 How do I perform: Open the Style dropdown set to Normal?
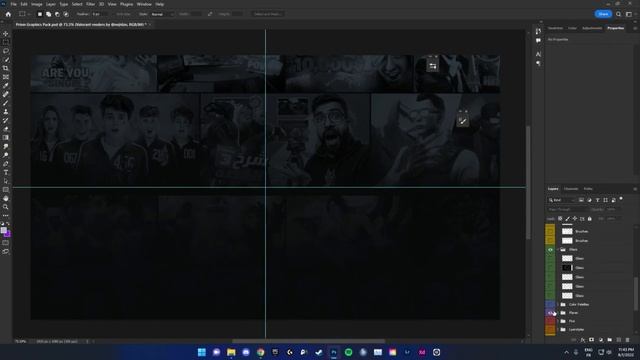tap(162, 14)
